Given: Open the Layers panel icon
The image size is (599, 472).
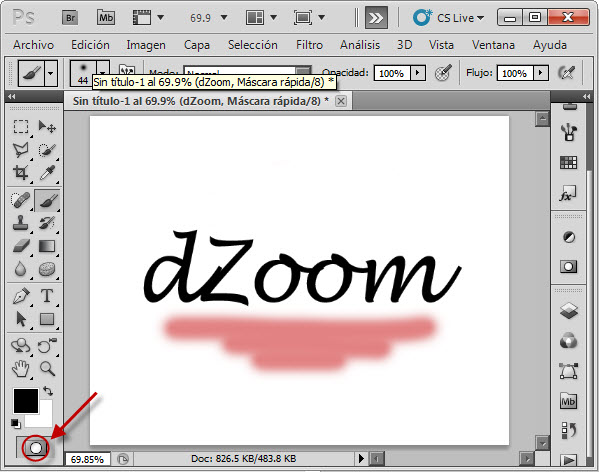Looking at the screenshot, I should pos(568,310).
